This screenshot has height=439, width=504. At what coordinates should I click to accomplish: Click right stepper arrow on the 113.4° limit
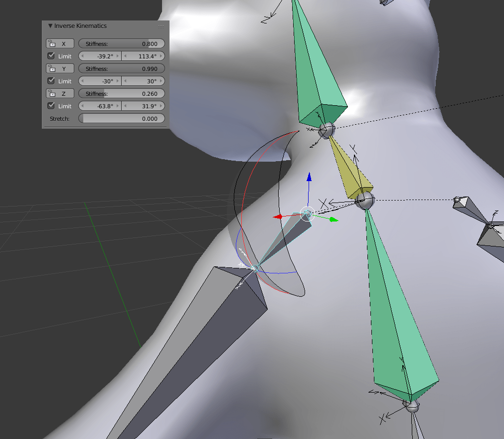point(162,56)
